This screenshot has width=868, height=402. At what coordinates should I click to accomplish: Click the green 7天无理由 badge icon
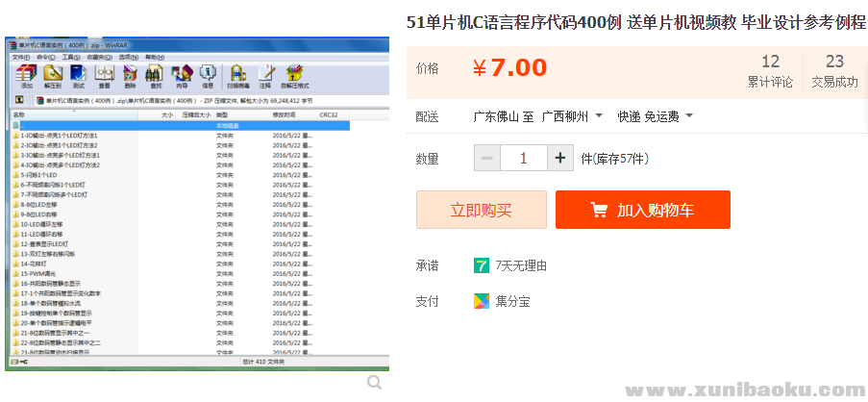click(481, 265)
